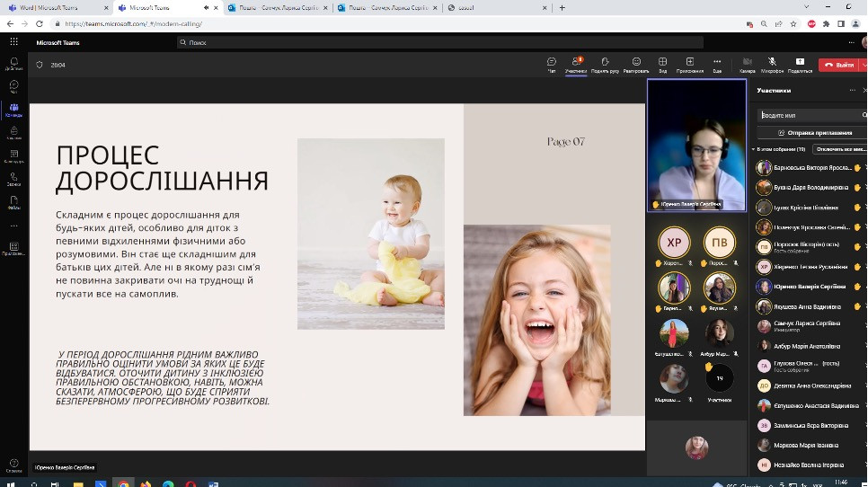Screen dimensions: 868x487
Task: Mute the audio of the Microsoft Teams browser tab
Action: pos(207,7)
